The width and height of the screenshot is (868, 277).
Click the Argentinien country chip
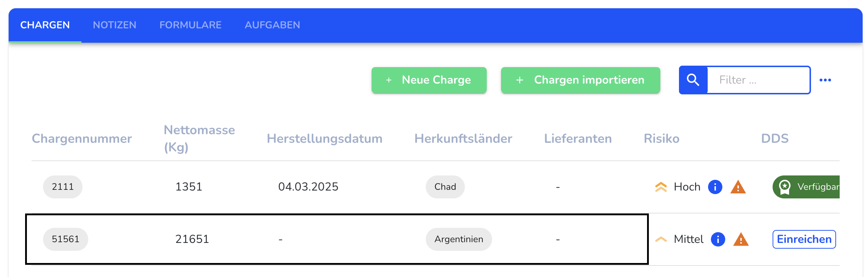(458, 239)
